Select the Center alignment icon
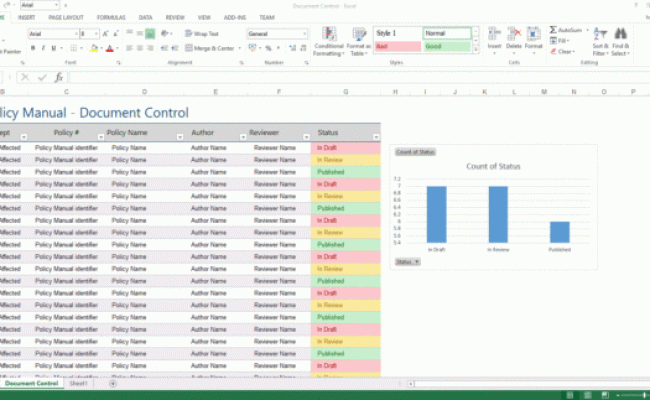 tap(140, 48)
